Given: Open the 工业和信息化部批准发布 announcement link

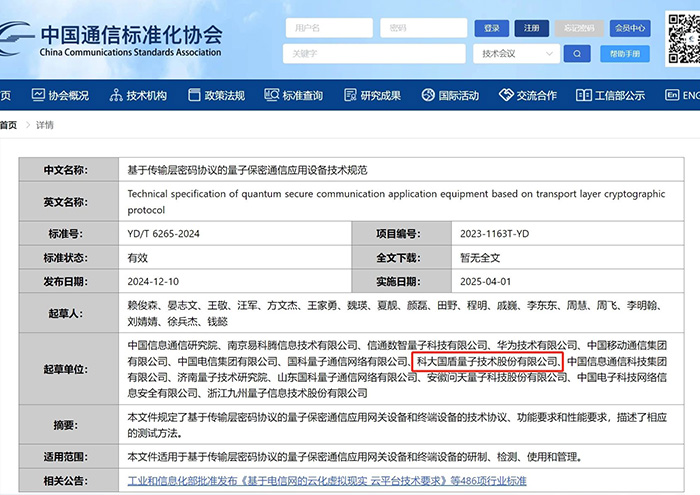Looking at the screenshot, I should click(327, 481).
